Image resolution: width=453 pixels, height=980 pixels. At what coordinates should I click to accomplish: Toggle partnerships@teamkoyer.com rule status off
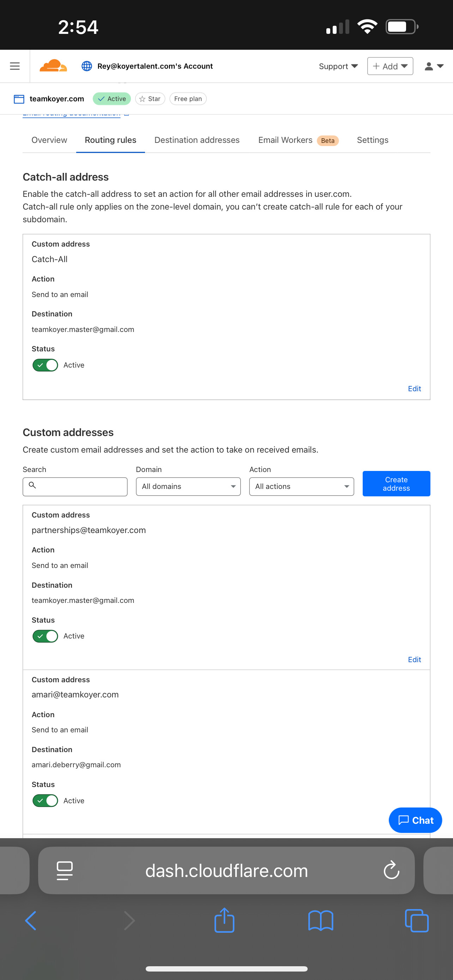pyautogui.click(x=45, y=636)
